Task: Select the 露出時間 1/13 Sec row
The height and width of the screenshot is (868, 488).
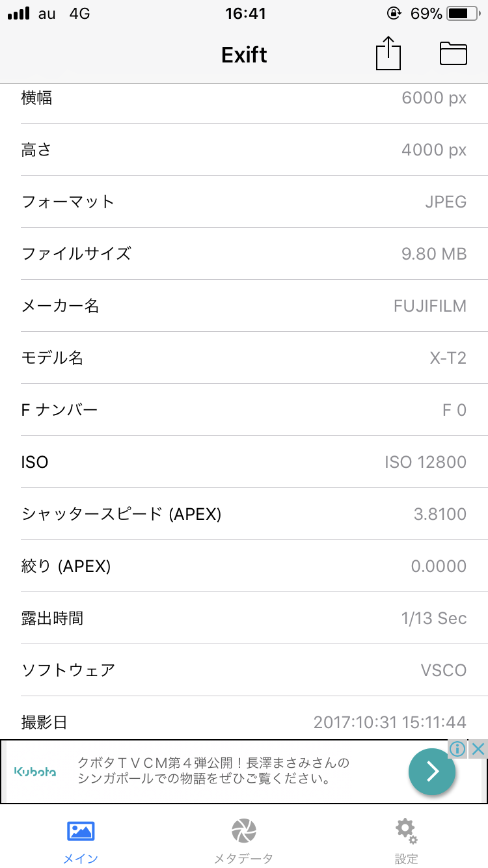Action: (x=244, y=618)
